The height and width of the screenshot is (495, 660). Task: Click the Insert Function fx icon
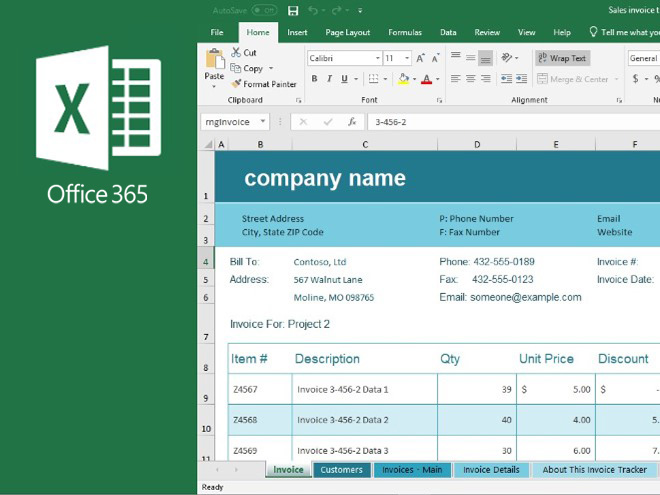(352, 122)
